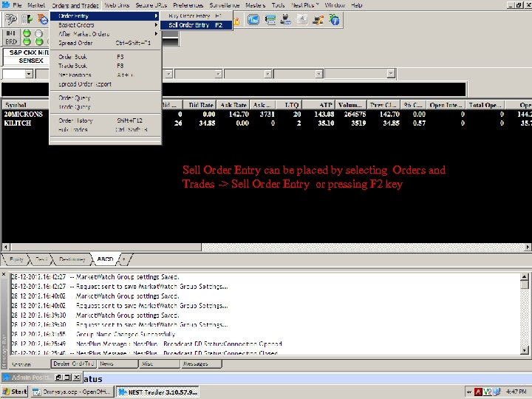Expand After Market Orders submenu
The width and height of the screenshot is (532, 399).
(104, 34)
